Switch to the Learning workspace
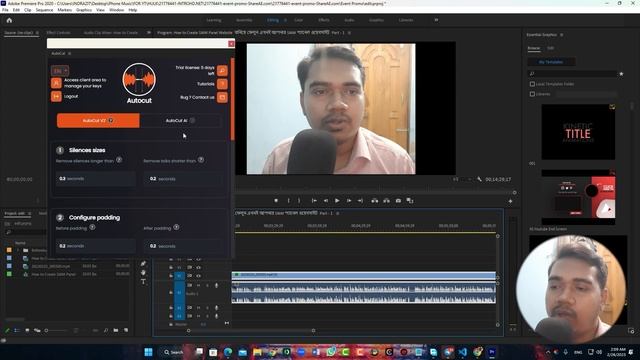The width and height of the screenshot is (640, 360). click(213, 20)
